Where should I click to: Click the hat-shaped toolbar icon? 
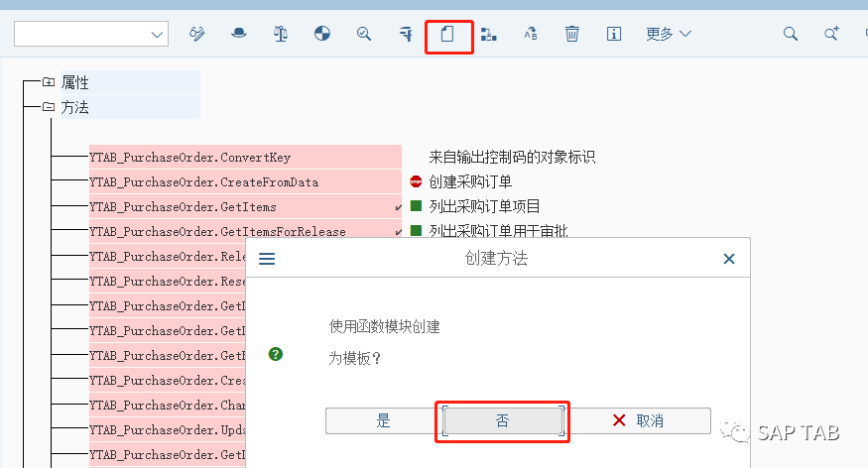tap(239, 34)
